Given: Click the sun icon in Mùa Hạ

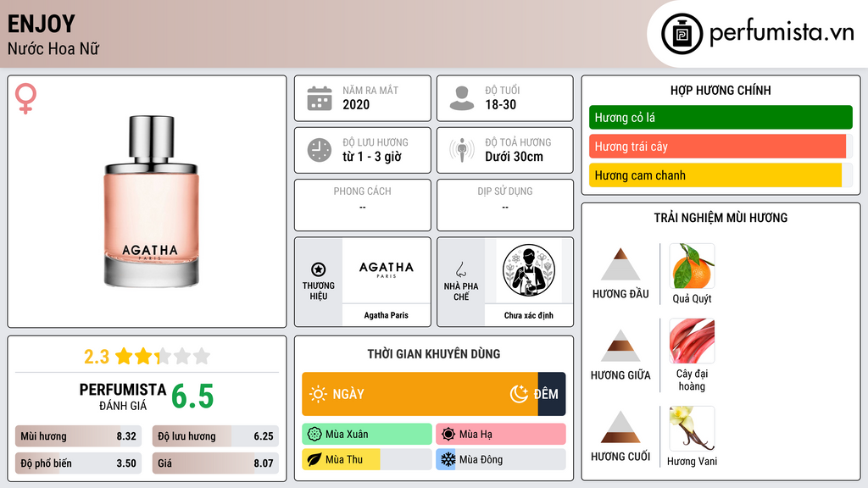Looking at the screenshot, I should (x=448, y=435).
